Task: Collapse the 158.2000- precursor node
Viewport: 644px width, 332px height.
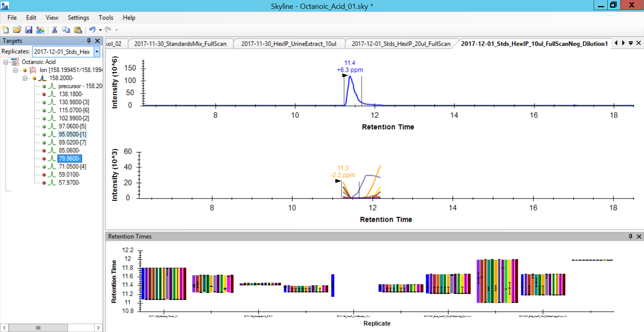Action: pos(25,78)
